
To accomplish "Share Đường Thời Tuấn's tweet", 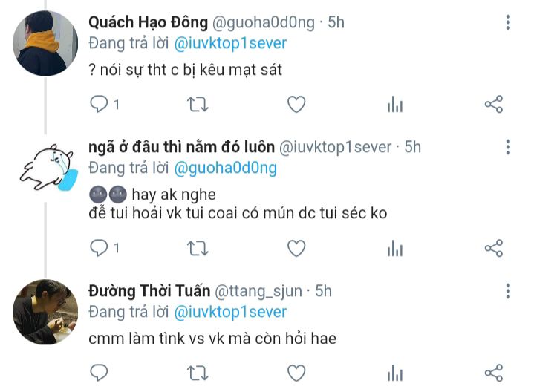I will click(494, 373).
